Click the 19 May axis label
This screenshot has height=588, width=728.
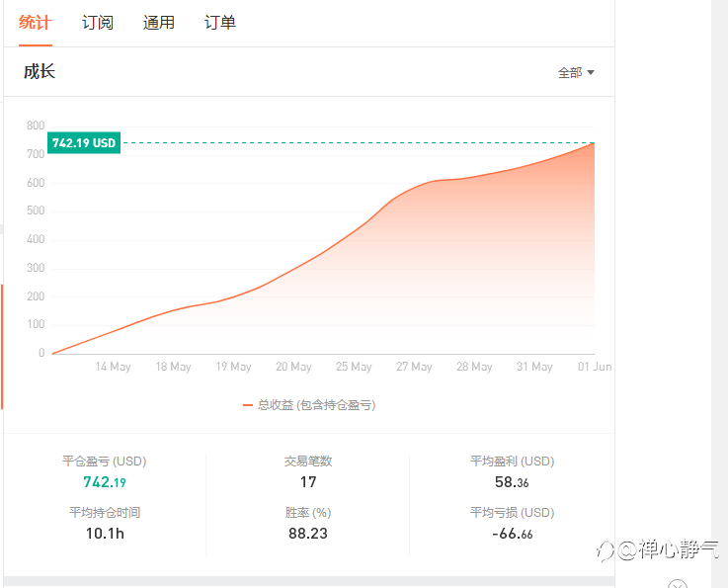[x=233, y=367]
